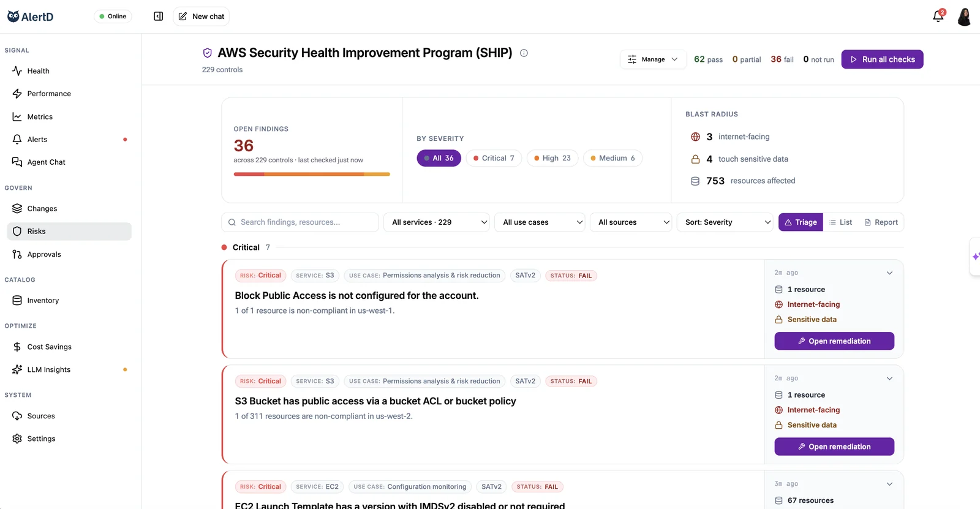The height and width of the screenshot is (509, 980).
Task: Open Performance in sidebar
Action: [69, 94]
